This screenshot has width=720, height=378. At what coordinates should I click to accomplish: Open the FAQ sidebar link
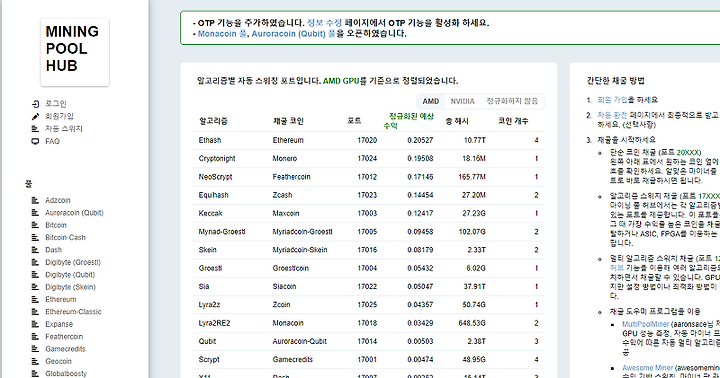tap(52, 141)
